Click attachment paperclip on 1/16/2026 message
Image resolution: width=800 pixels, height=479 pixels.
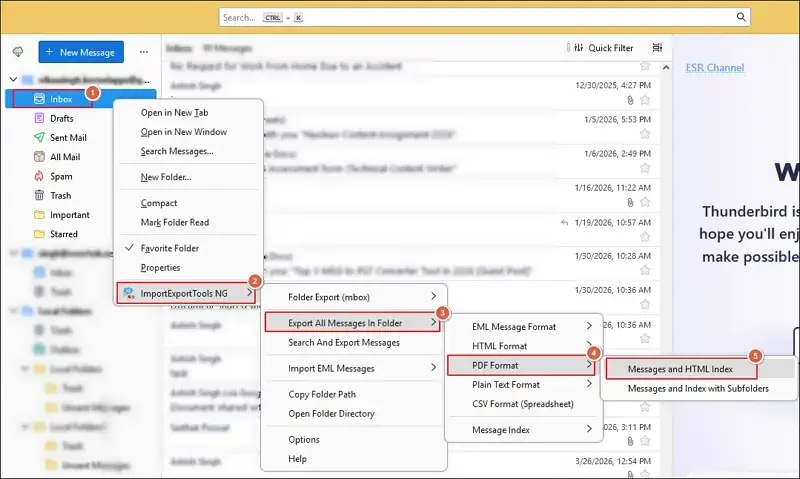630,203
